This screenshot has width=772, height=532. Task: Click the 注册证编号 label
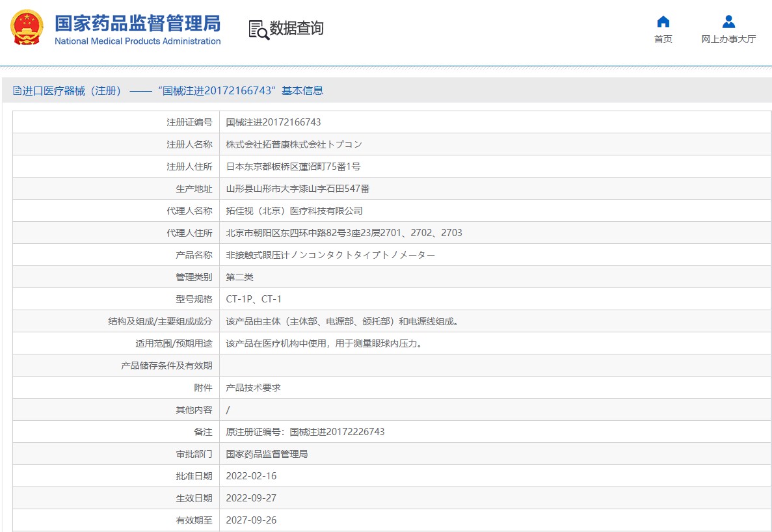point(189,122)
